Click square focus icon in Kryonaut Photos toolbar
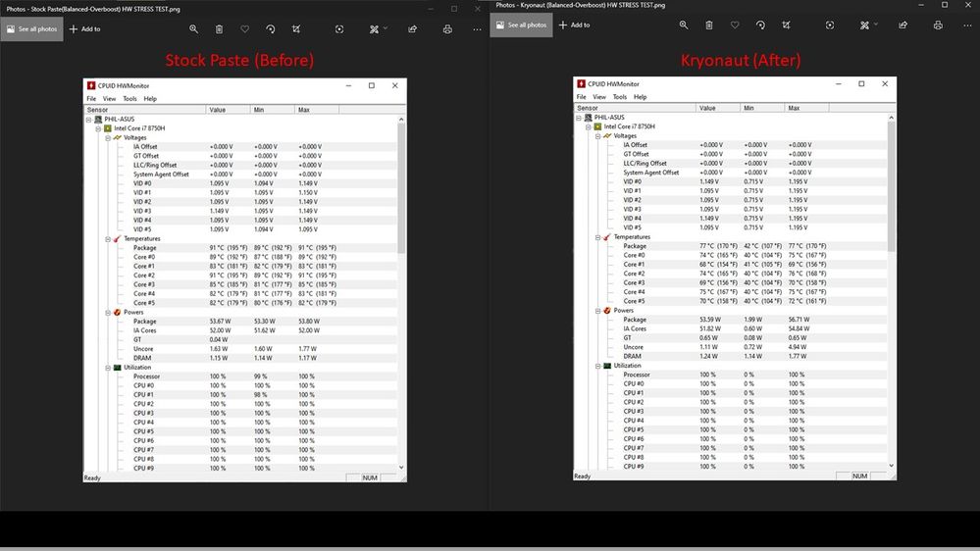Screen dimensions: 980x551 829,25
